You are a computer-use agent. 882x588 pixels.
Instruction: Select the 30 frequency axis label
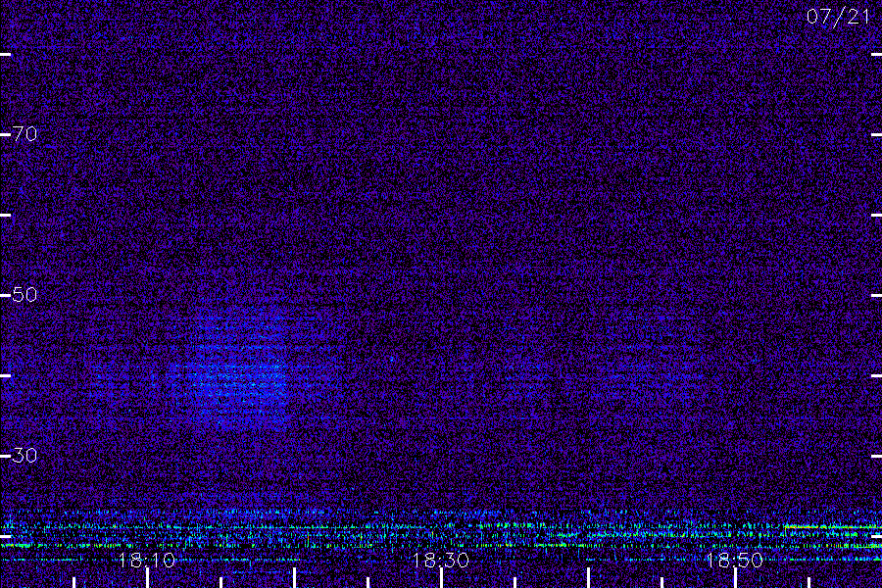(24, 455)
